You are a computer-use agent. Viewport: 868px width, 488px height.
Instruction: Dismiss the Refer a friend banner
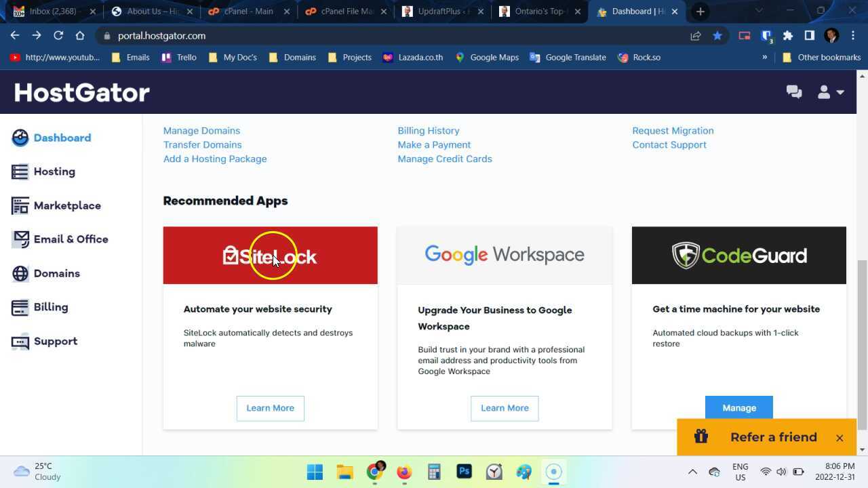(840, 438)
